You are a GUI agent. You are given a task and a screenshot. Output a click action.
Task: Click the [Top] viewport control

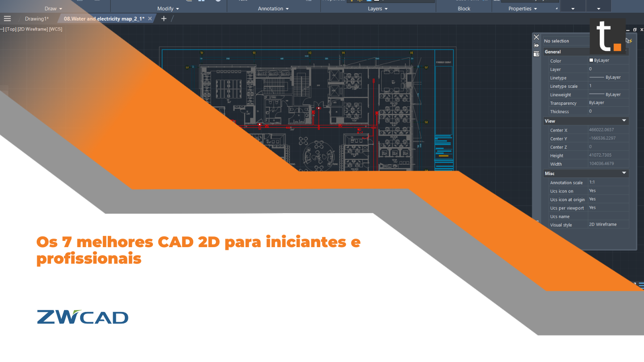pos(9,29)
